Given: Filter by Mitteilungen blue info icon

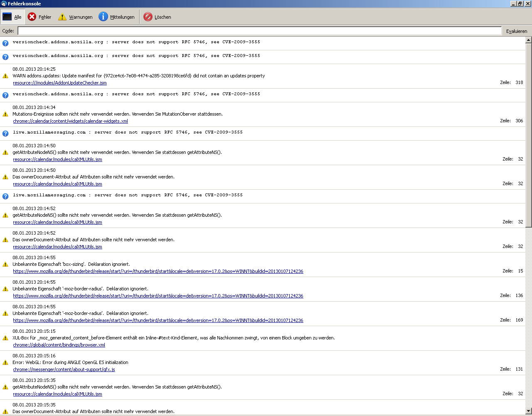Looking at the screenshot, I should click(x=103, y=17).
